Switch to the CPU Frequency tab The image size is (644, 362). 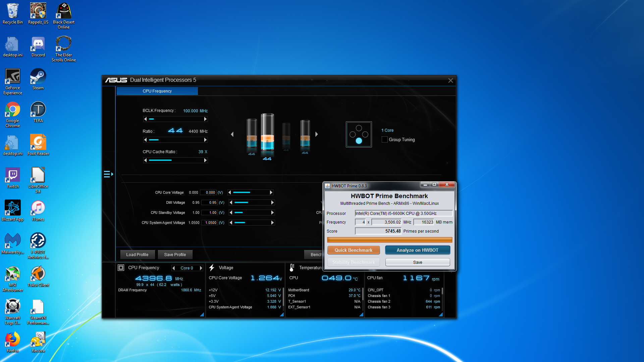pyautogui.click(x=157, y=91)
